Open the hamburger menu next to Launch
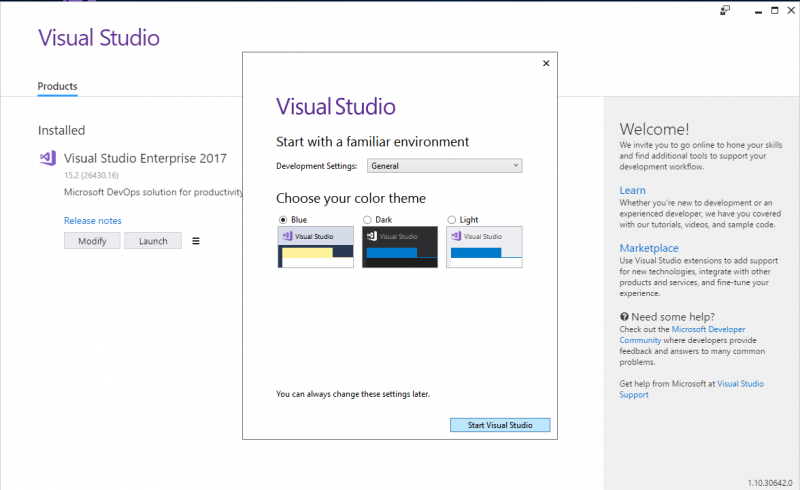Viewport: 800px width, 490px height. (196, 241)
